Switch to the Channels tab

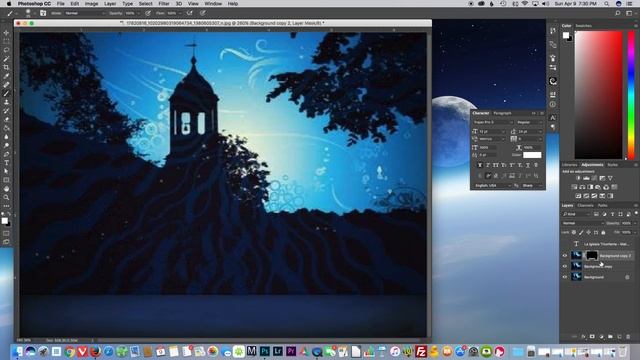585,205
